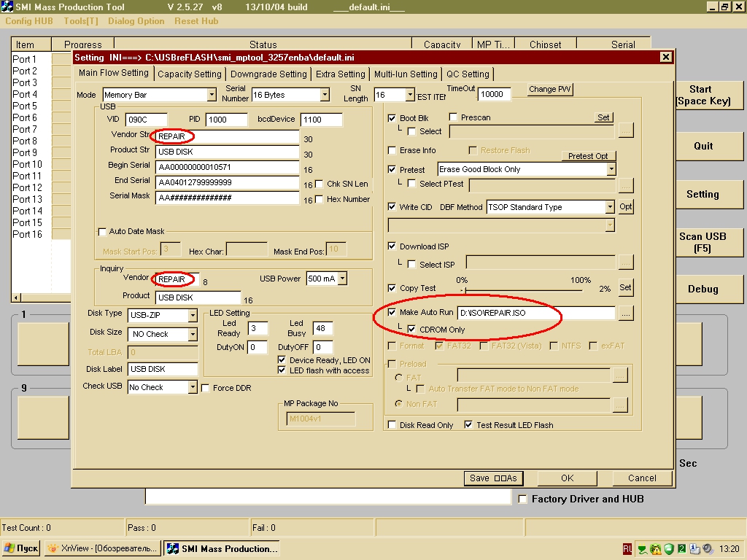This screenshot has width=747, height=560.
Task: Toggle Factory Driver and HUB checkbox
Action: coord(522,499)
